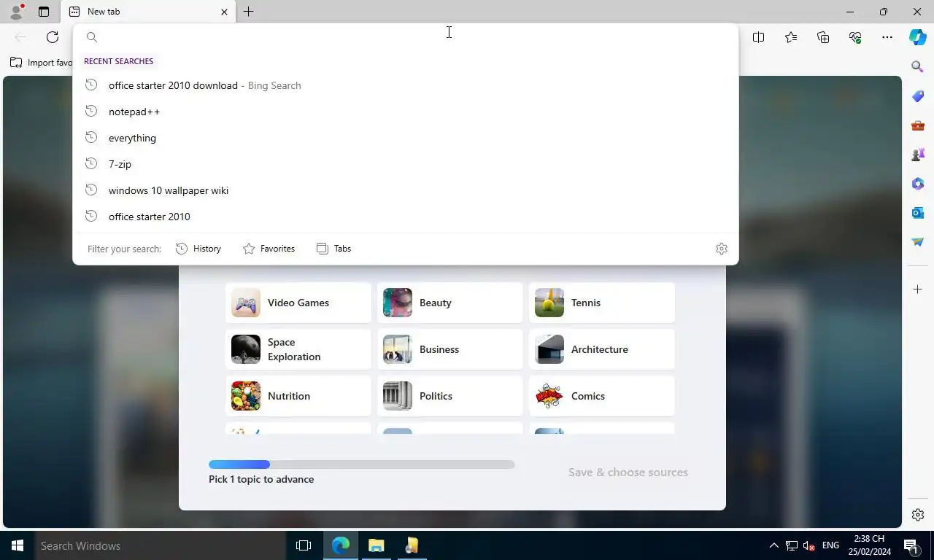Open sidebar Outlook icon
Screen dimensions: 934x560
(x=918, y=213)
